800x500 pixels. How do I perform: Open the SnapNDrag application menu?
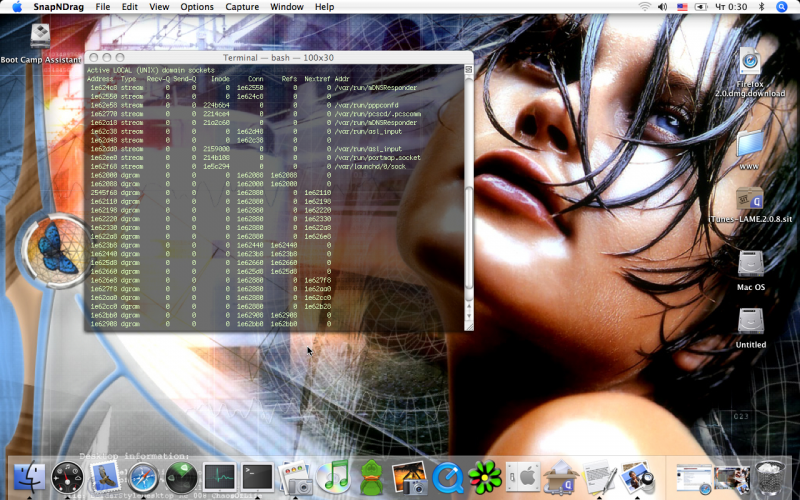pyautogui.click(x=59, y=7)
